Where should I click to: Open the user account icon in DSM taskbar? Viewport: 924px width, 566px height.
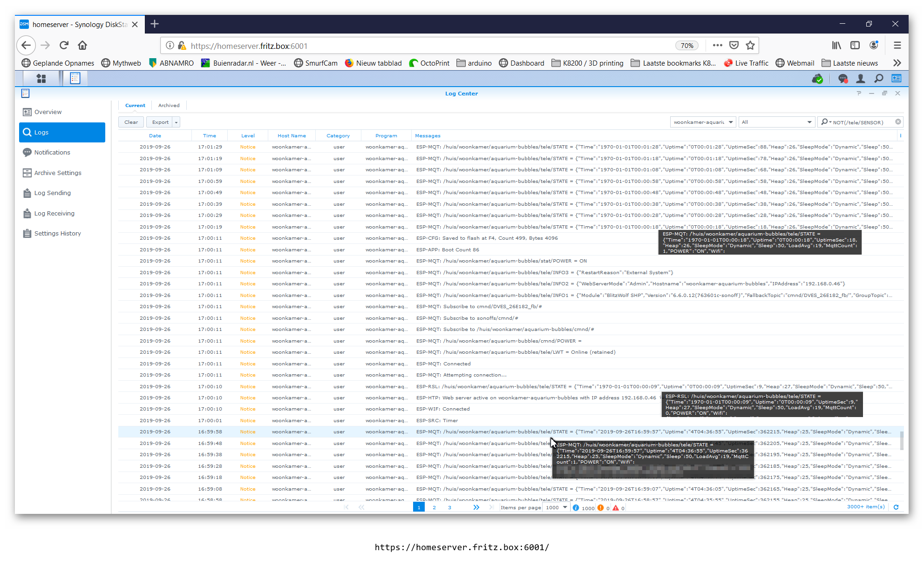(860, 78)
